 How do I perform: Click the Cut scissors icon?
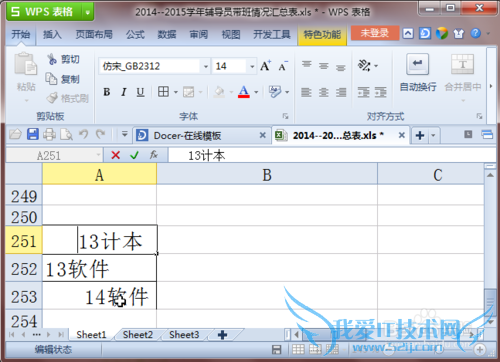click(x=52, y=59)
